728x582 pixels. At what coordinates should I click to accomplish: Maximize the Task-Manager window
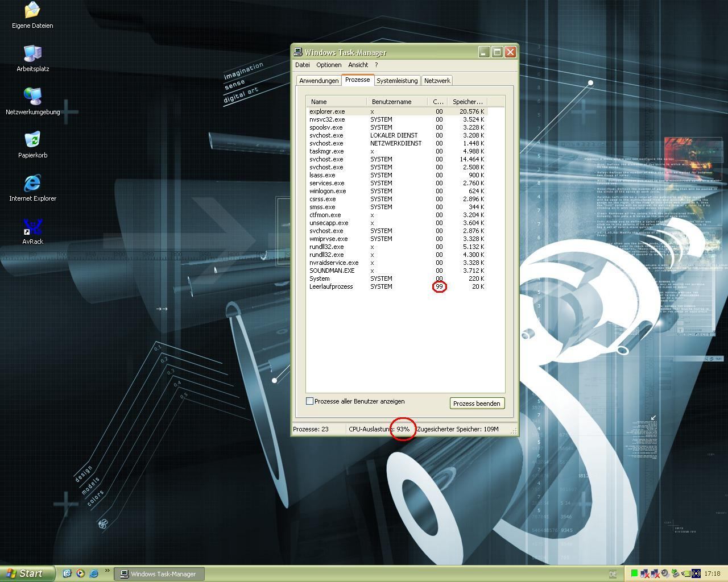497,52
